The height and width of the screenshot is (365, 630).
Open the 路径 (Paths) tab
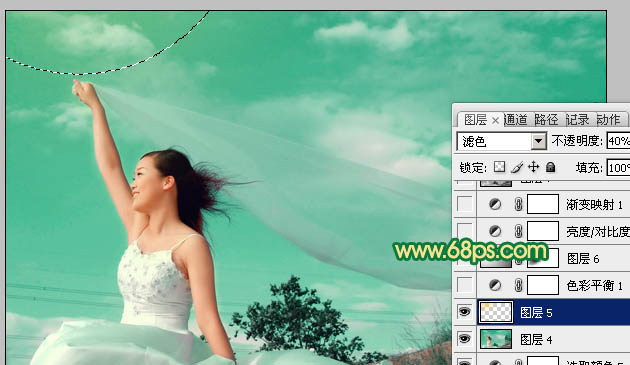point(546,120)
